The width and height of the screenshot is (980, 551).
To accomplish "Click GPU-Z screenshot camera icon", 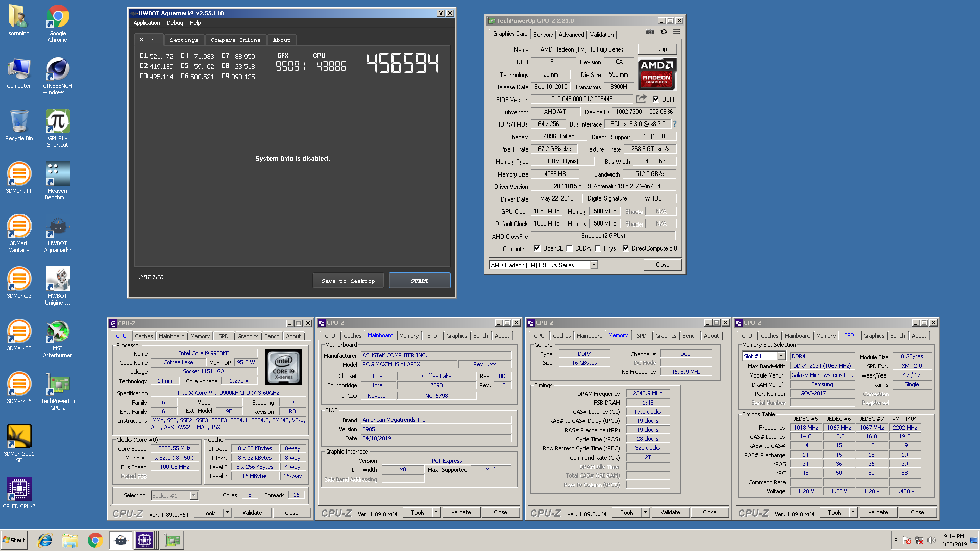I will [x=650, y=32].
